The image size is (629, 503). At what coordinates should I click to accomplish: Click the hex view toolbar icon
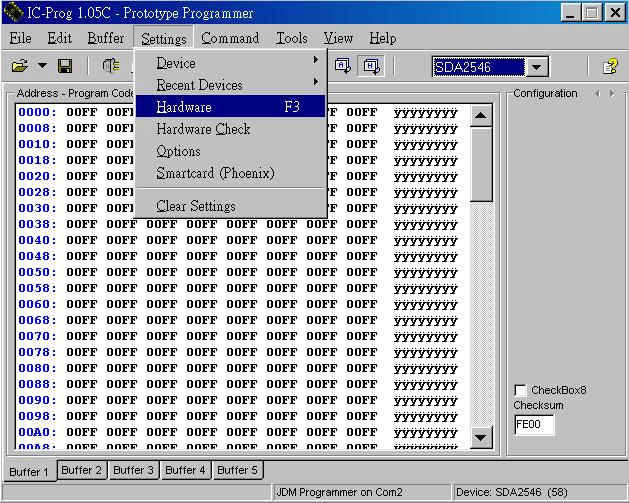(371, 66)
